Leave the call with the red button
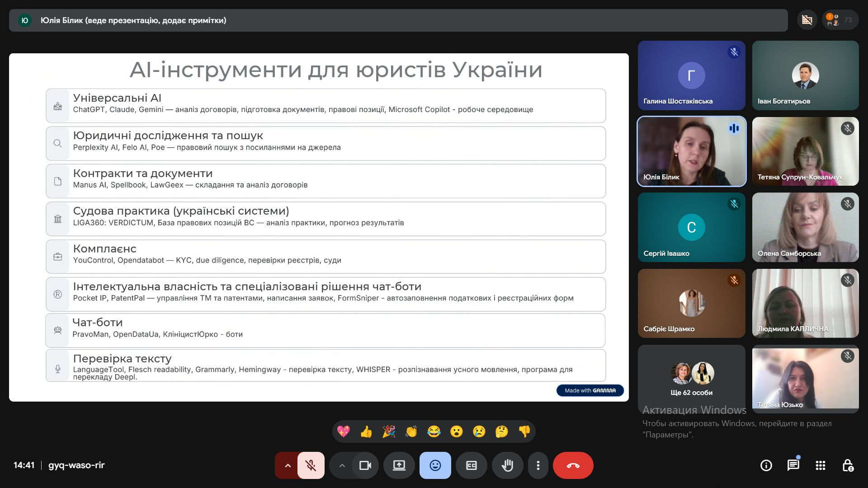 click(x=573, y=465)
